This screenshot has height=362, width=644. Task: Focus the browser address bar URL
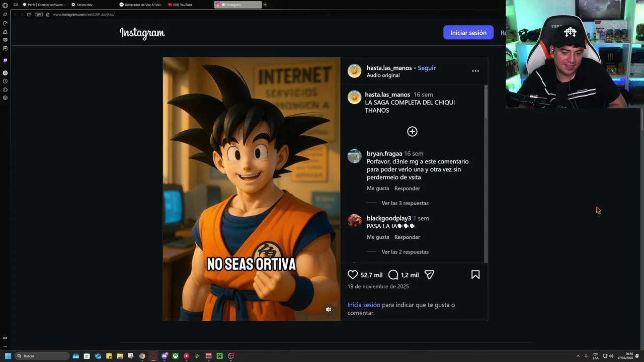(x=84, y=15)
